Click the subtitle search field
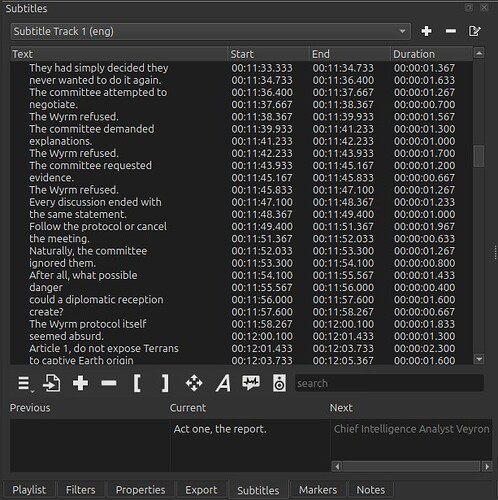 point(389,383)
